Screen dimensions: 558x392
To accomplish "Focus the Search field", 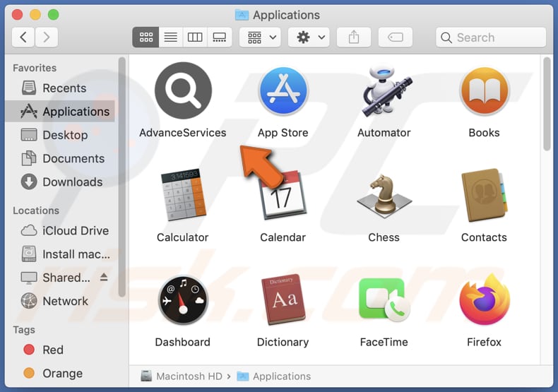I will [491, 37].
